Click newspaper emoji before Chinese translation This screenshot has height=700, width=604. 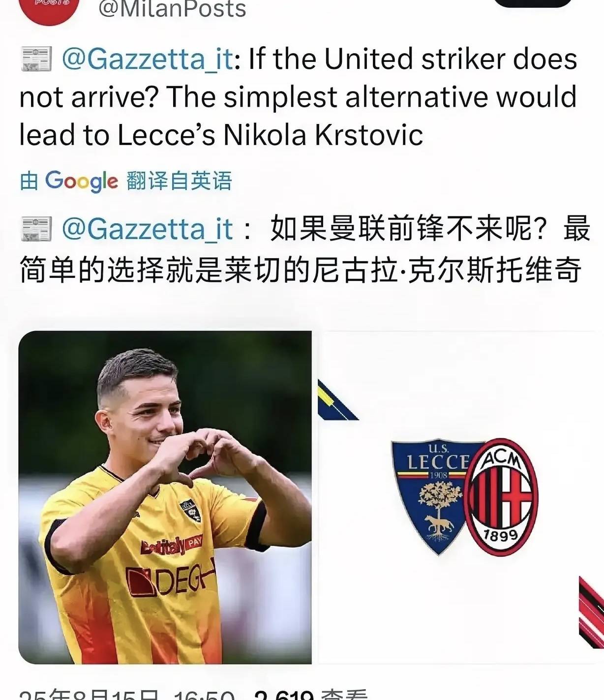tap(36, 229)
